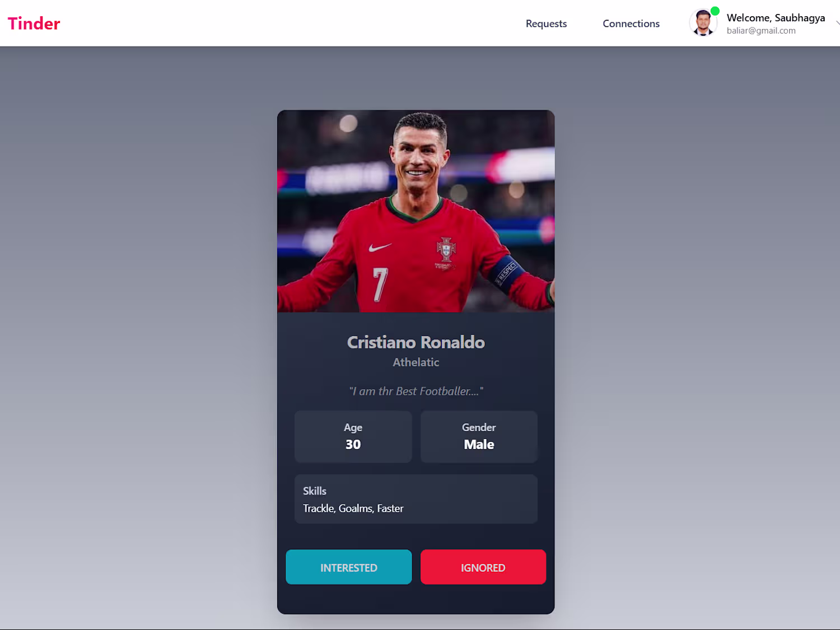Select the Athelatic subtitle text
The image size is (840, 630).
point(416,362)
